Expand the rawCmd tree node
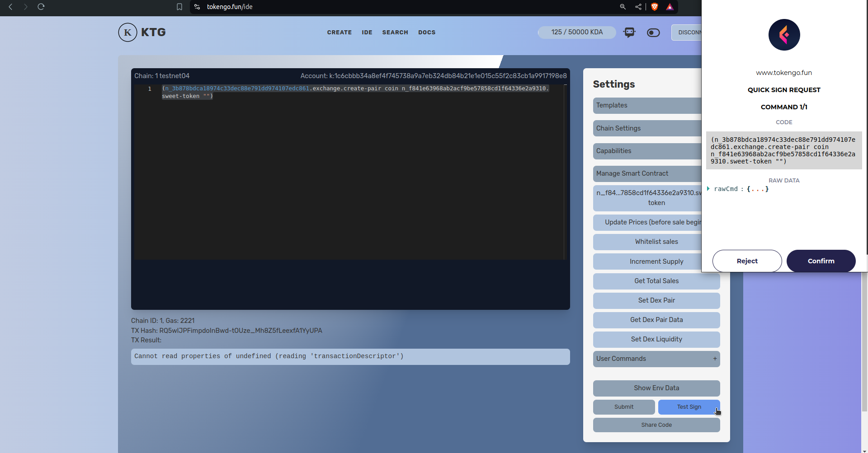This screenshot has height=453, width=868. (708, 189)
